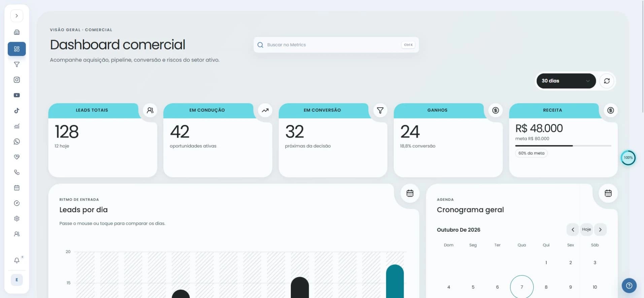The width and height of the screenshot is (644, 298).
Task: Select day 1 in the calendar
Action: tap(546, 262)
